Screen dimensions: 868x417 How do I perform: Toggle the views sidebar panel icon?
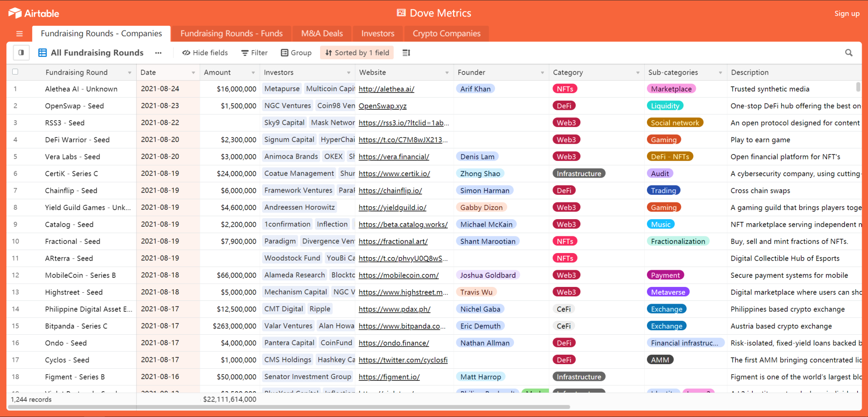pyautogui.click(x=21, y=53)
